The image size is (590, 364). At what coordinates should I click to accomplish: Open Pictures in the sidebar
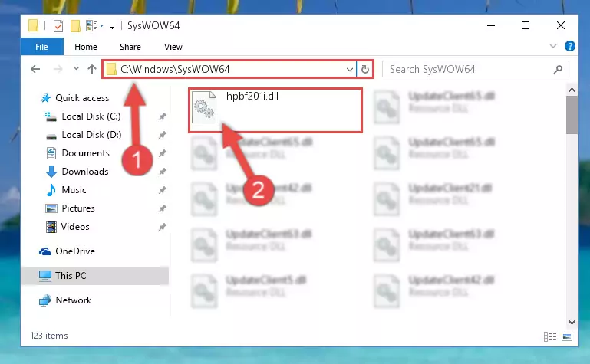(78, 208)
